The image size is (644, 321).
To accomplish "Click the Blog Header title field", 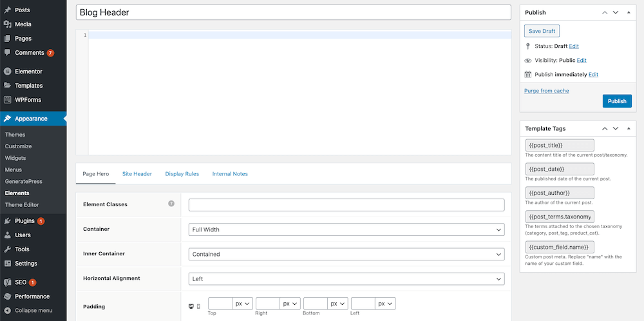I will click(293, 12).
